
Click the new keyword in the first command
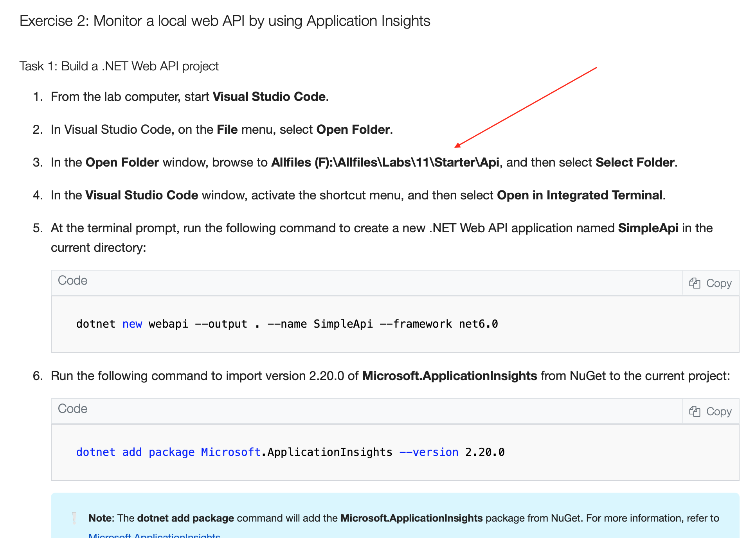tap(133, 324)
